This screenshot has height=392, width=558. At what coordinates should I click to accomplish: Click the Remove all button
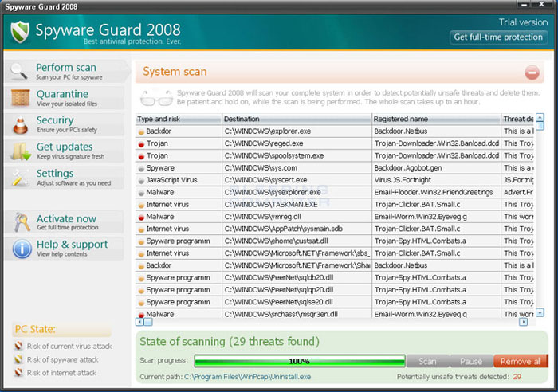pyautogui.click(x=521, y=361)
